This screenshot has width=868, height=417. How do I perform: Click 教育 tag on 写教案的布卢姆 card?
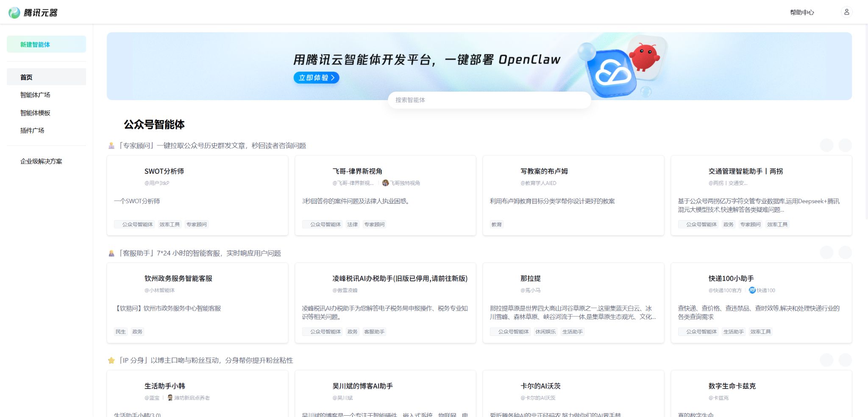pyautogui.click(x=497, y=224)
